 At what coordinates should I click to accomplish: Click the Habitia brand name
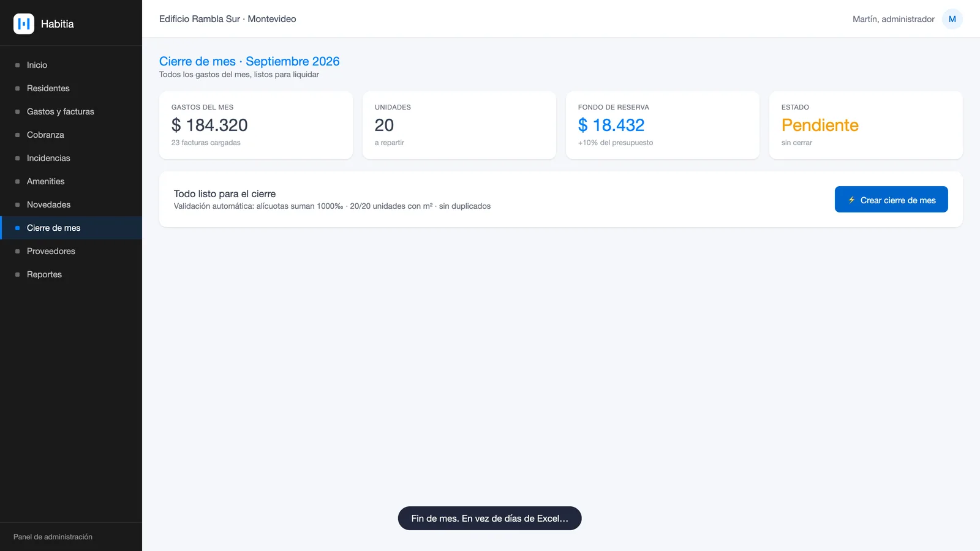tap(58, 24)
